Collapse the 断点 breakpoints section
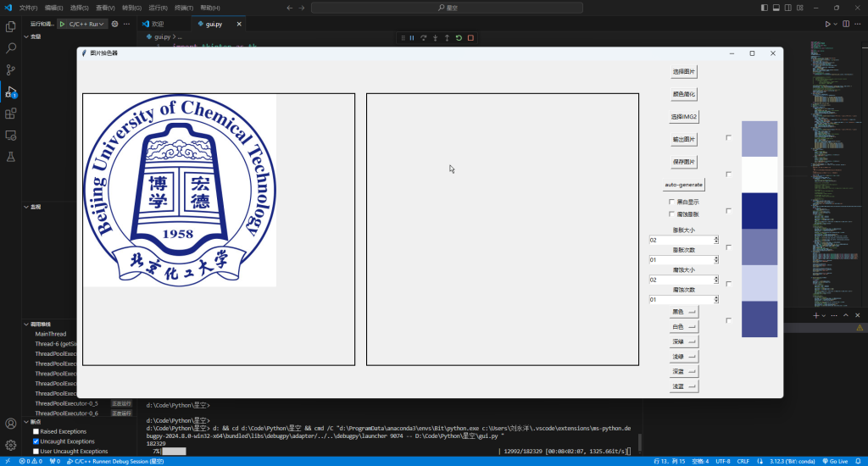The height and width of the screenshot is (466, 868). 25,421
